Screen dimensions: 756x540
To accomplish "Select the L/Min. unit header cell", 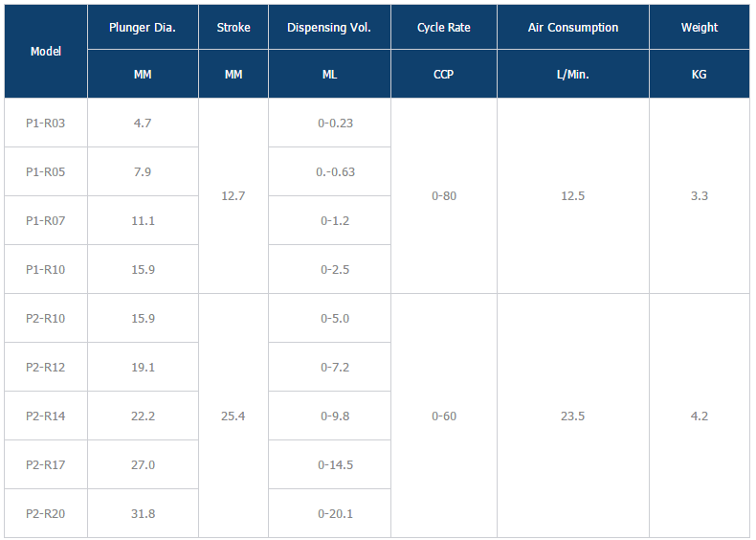I will pyautogui.click(x=573, y=74).
